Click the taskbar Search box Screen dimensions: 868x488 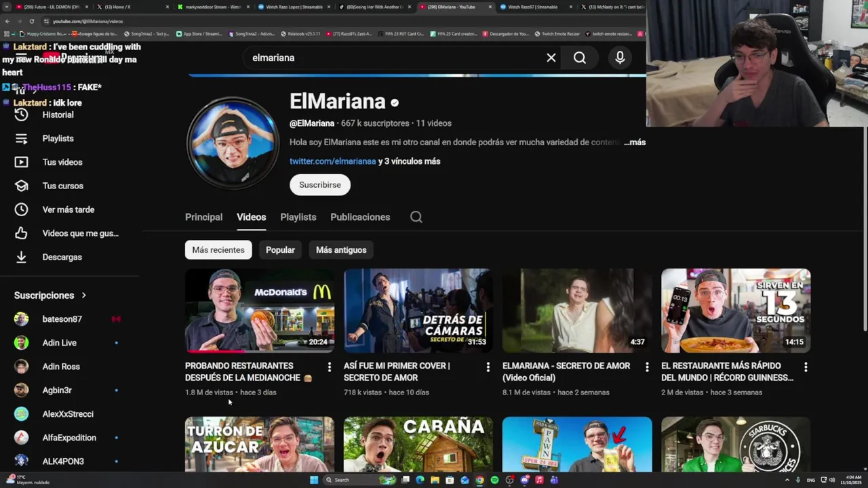[x=359, y=480]
